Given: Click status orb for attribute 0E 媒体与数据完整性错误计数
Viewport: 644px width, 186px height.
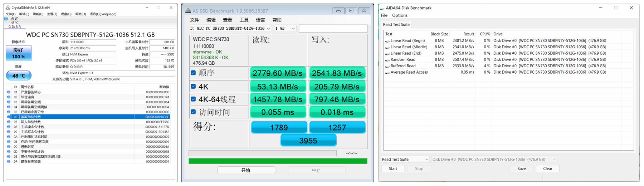Looking at the screenshot, I should pyautogui.click(x=9, y=156).
